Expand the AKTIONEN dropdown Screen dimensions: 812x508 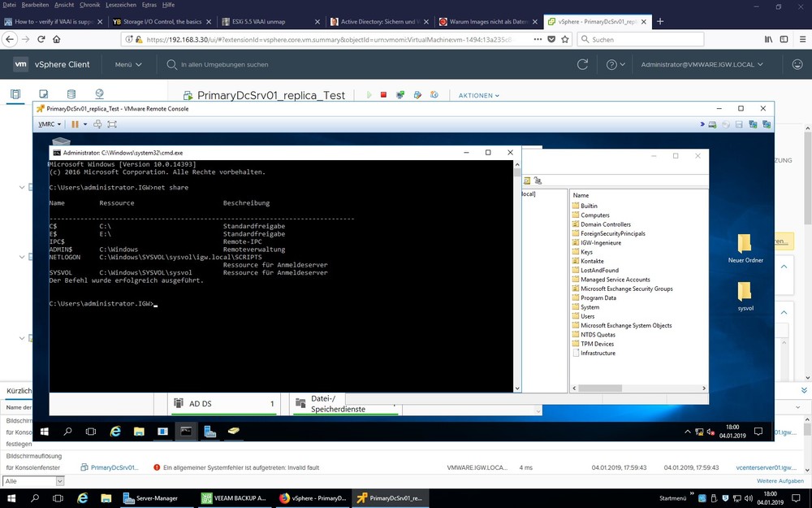478,95
